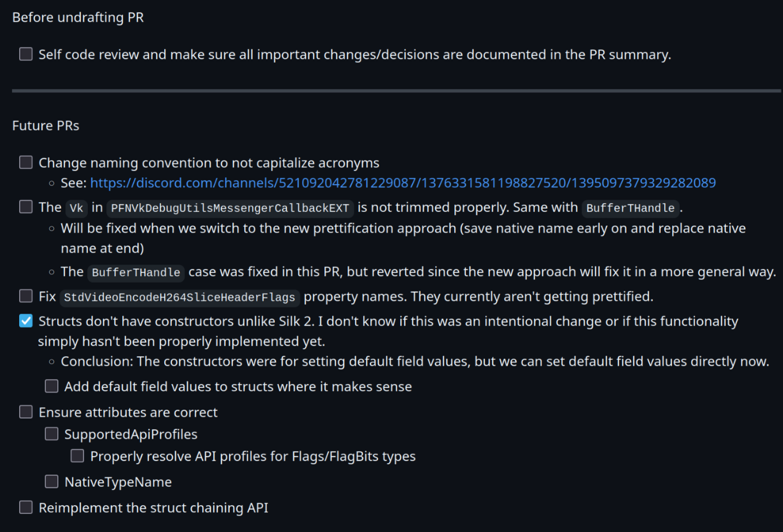Image resolution: width=783 pixels, height=532 pixels.
Task: Open the discord.com channels link
Action: tap(403, 183)
